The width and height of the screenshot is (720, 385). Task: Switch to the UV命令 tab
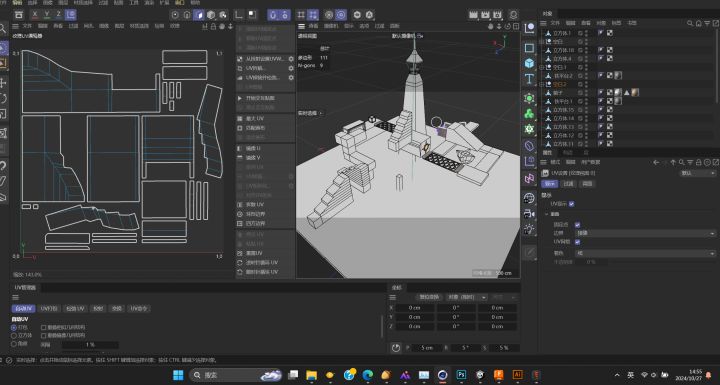click(x=139, y=309)
